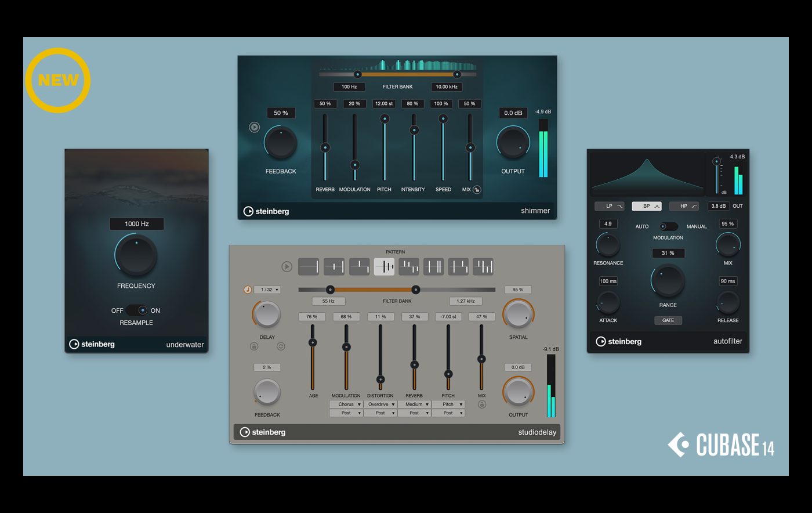Open the Chorus modulation type dropdown
Screen dimensions: 812x513
(x=346, y=404)
